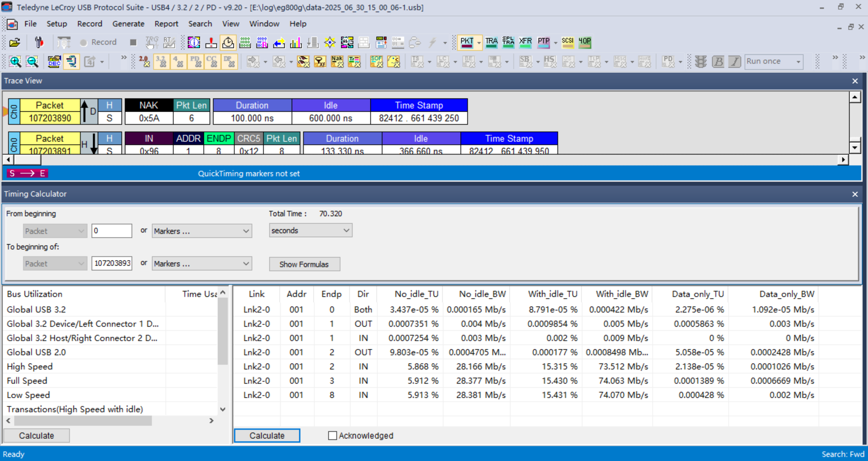Show Transfer level XFR icon
Screen dimensions: 868x461
tap(525, 42)
